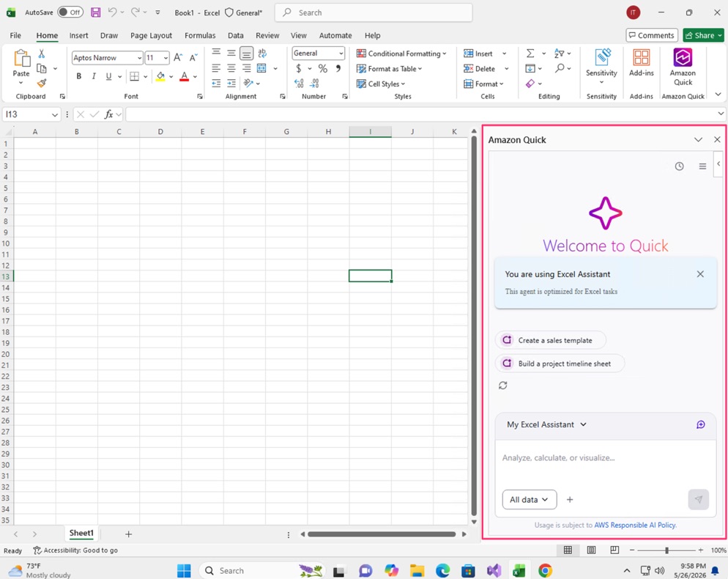Switch to the Formulas ribbon tab

[x=200, y=35]
